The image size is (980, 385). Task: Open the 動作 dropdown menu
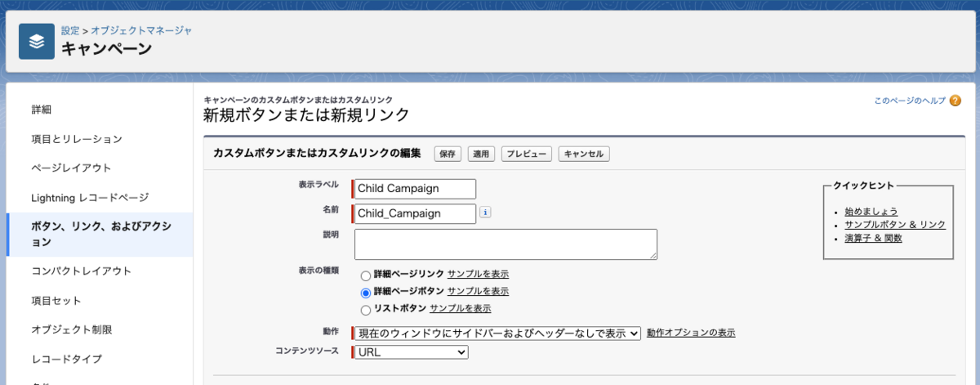[498, 333]
